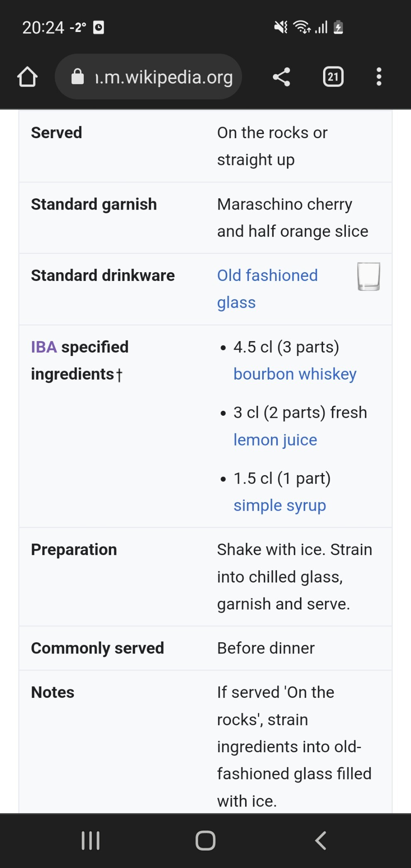The image size is (411, 868).
Task: Follow the lemon juice link
Action: (275, 440)
